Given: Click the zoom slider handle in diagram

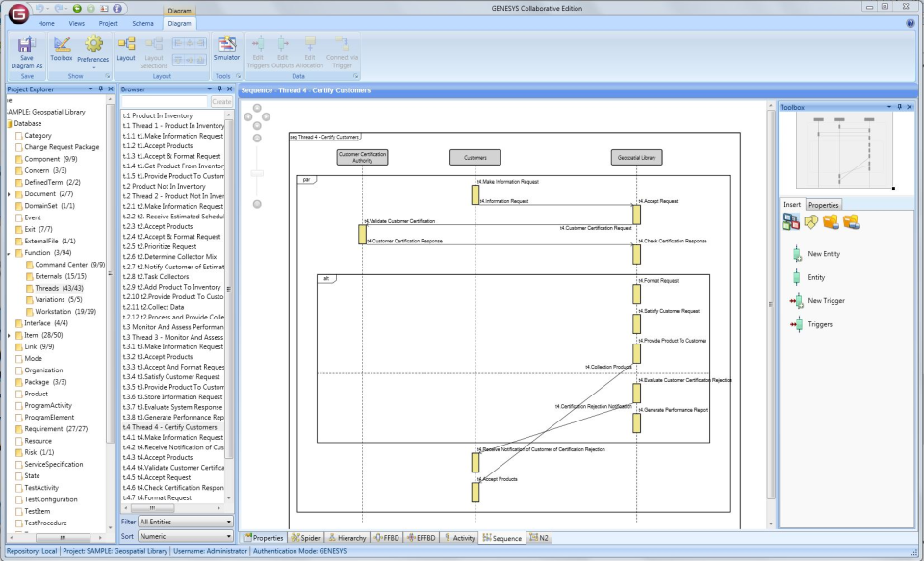Looking at the screenshot, I should 257,173.
